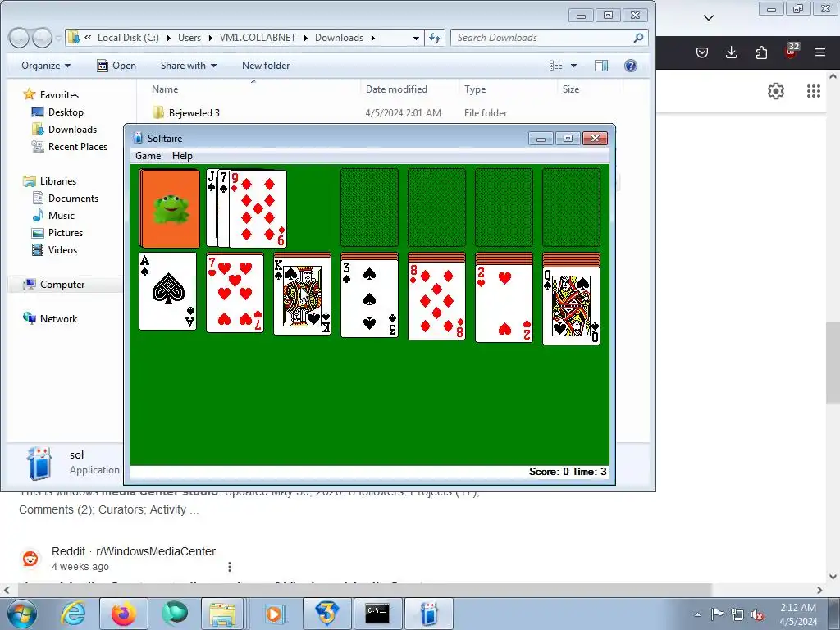Sort by Name column header
Viewport: 840px width, 630px height.
pos(165,89)
